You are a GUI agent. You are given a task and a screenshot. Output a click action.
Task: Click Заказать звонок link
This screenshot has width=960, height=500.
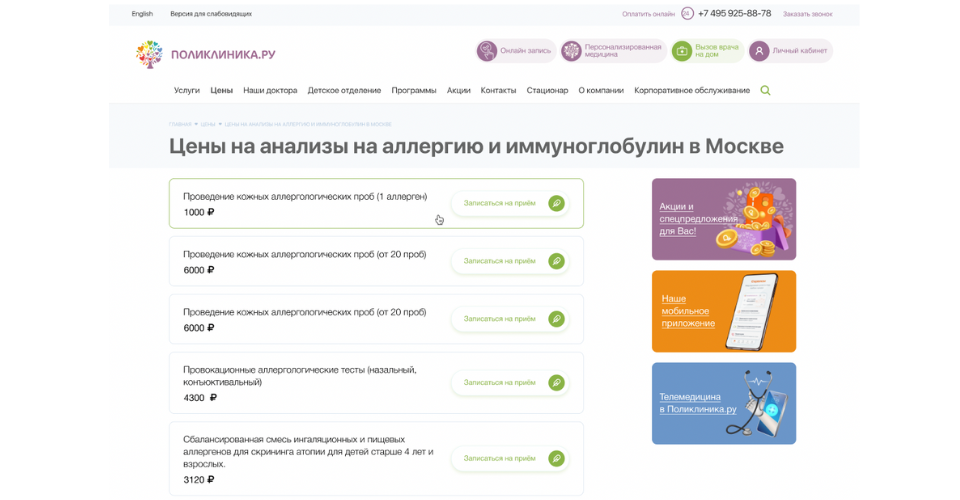807,14
